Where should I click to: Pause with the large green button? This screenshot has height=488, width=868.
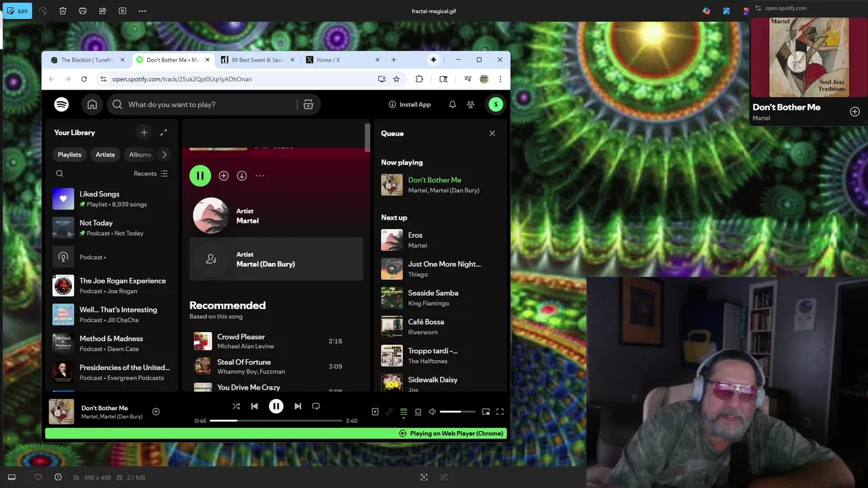tap(200, 176)
